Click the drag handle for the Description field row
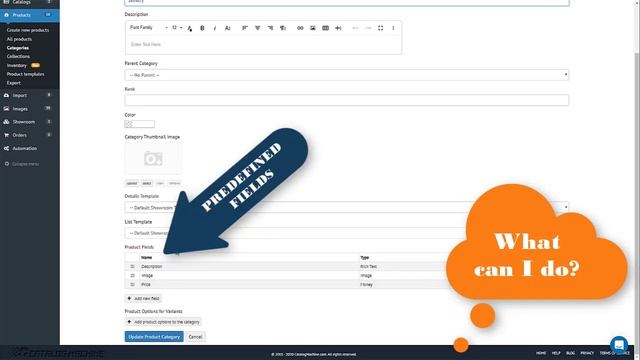 (x=132, y=267)
